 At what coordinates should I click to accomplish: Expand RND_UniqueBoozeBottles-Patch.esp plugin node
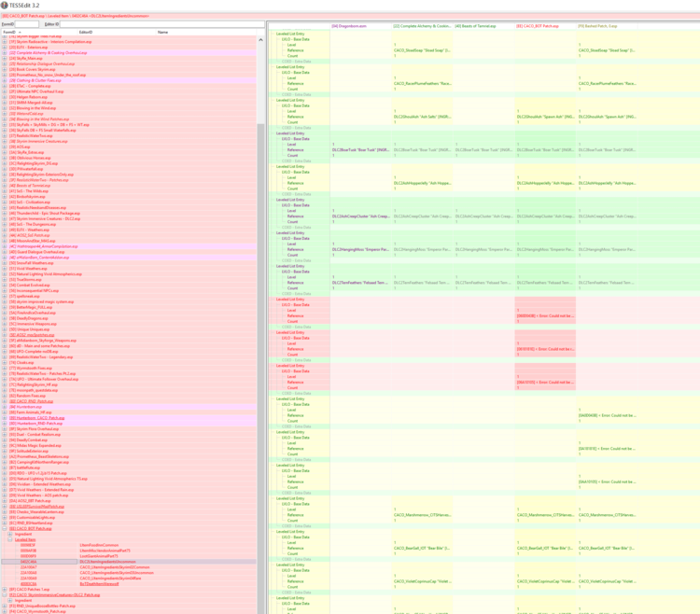pyautogui.click(x=5, y=606)
